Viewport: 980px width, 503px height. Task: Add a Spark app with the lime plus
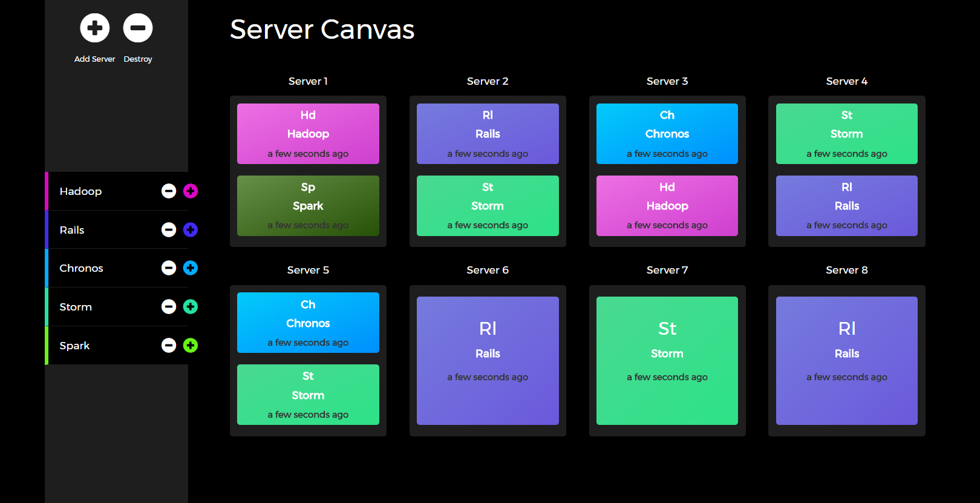click(x=191, y=346)
